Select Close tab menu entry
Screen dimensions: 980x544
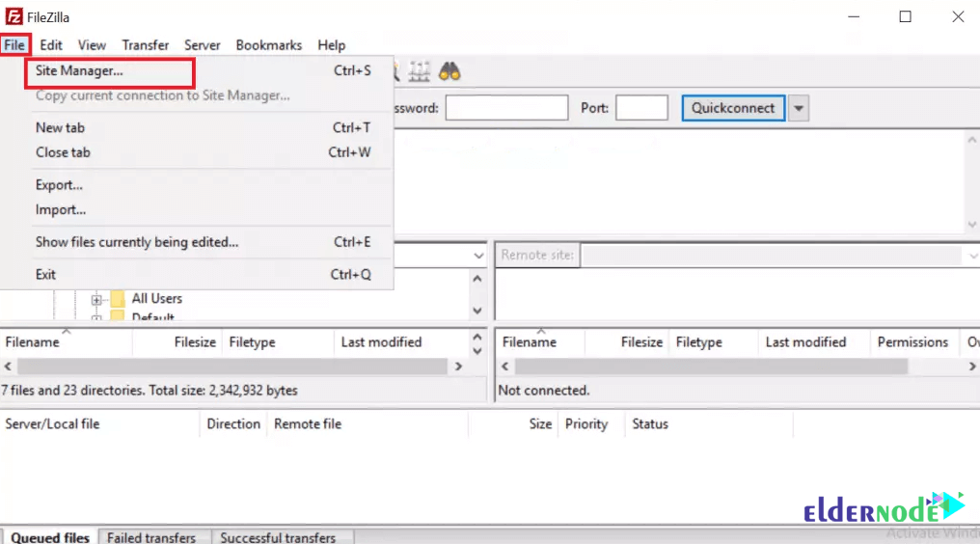tap(204, 152)
